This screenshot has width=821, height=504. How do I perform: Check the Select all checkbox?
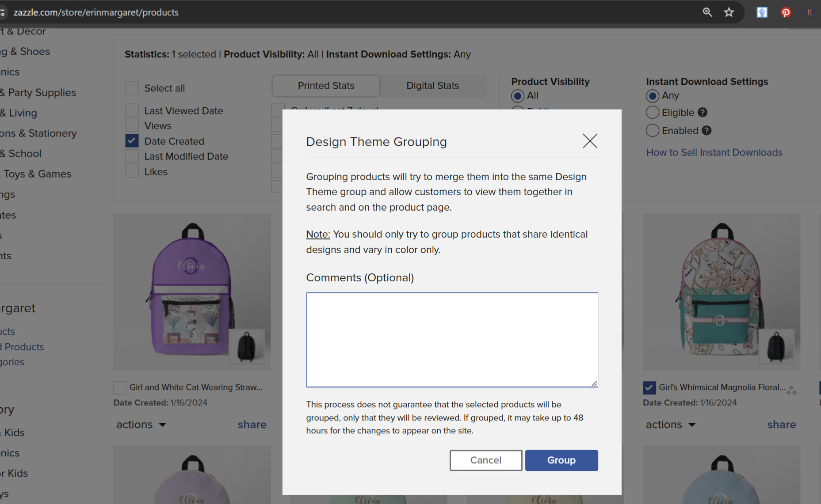tap(132, 88)
